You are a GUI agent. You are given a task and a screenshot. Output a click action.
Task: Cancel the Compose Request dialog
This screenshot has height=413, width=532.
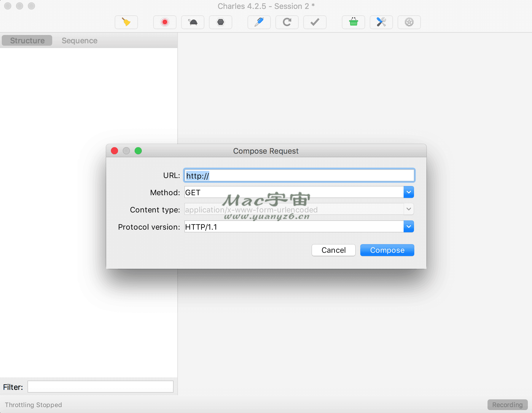(x=334, y=250)
